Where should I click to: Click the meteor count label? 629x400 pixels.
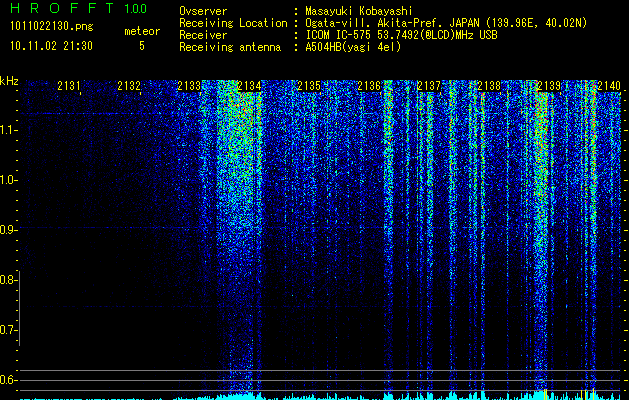tap(142, 31)
